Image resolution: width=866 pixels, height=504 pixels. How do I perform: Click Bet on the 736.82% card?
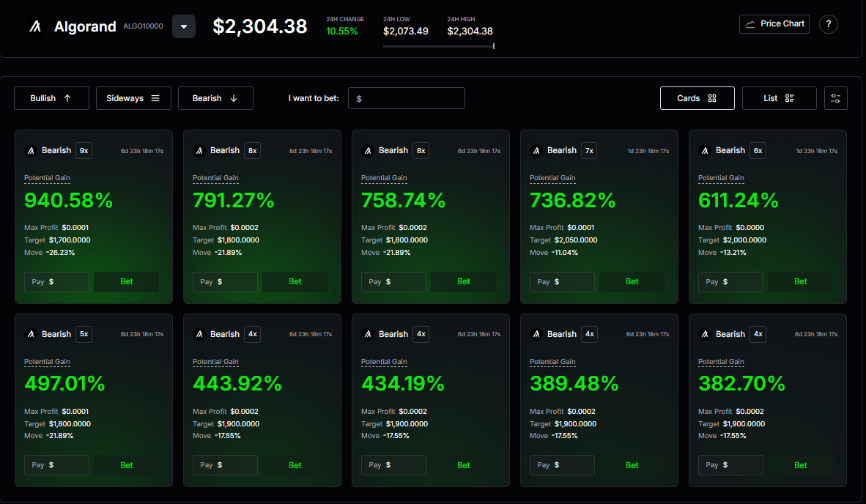(x=632, y=281)
